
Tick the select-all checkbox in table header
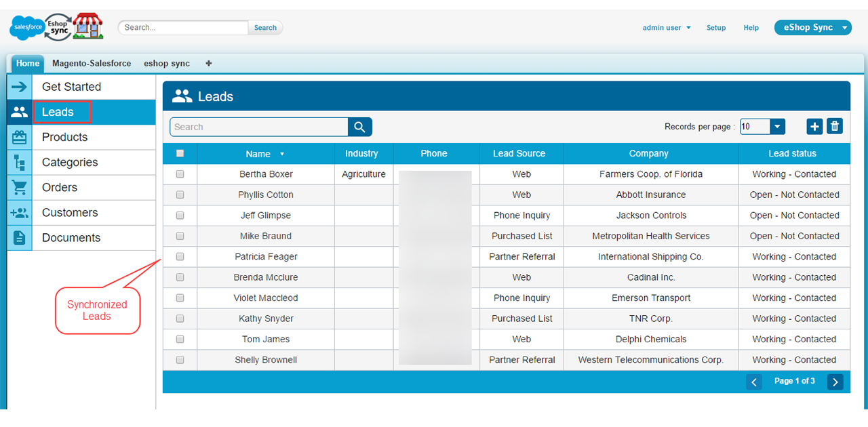click(x=180, y=154)
